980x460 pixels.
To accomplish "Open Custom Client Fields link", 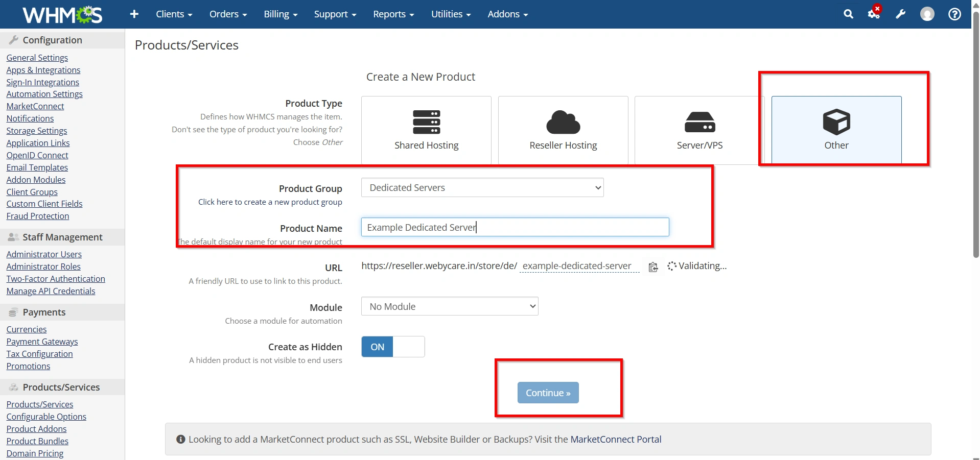I will 44,204.
